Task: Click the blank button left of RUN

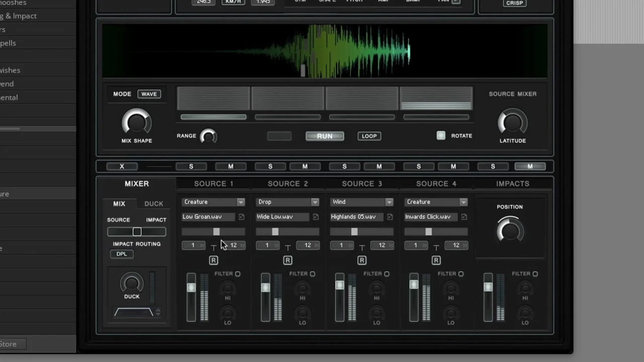Action: coord(279,136)
